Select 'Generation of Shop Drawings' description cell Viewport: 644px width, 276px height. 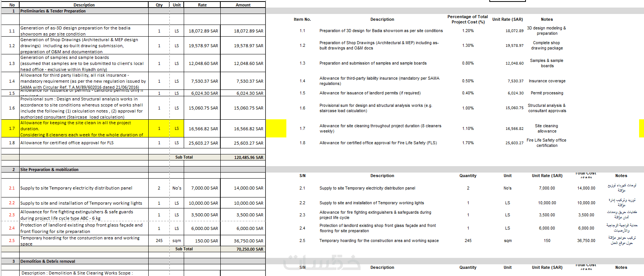point(84,46)
